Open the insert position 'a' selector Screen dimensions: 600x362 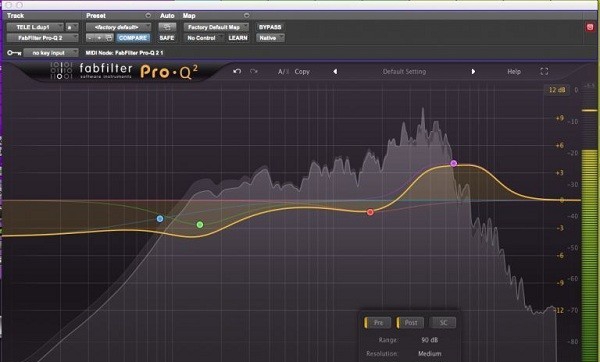point(72,27)
